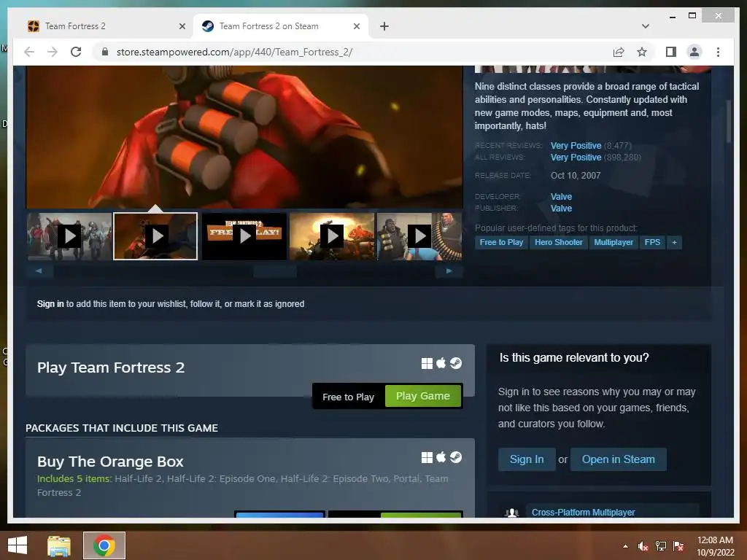Open the Windows Start button

(x=18, y=545)
